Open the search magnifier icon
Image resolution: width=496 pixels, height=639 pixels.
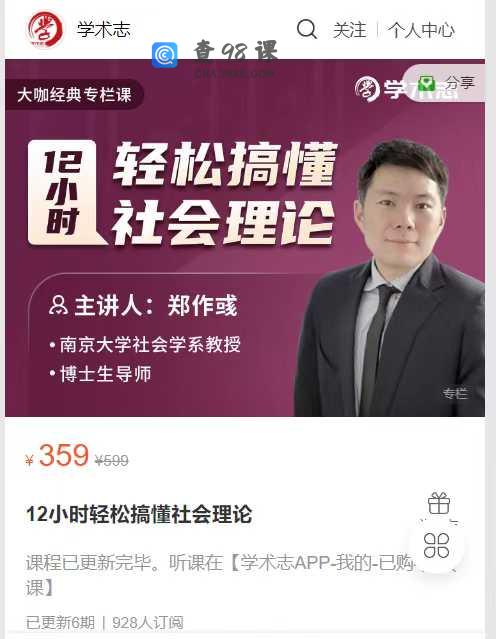pos(307,29)
